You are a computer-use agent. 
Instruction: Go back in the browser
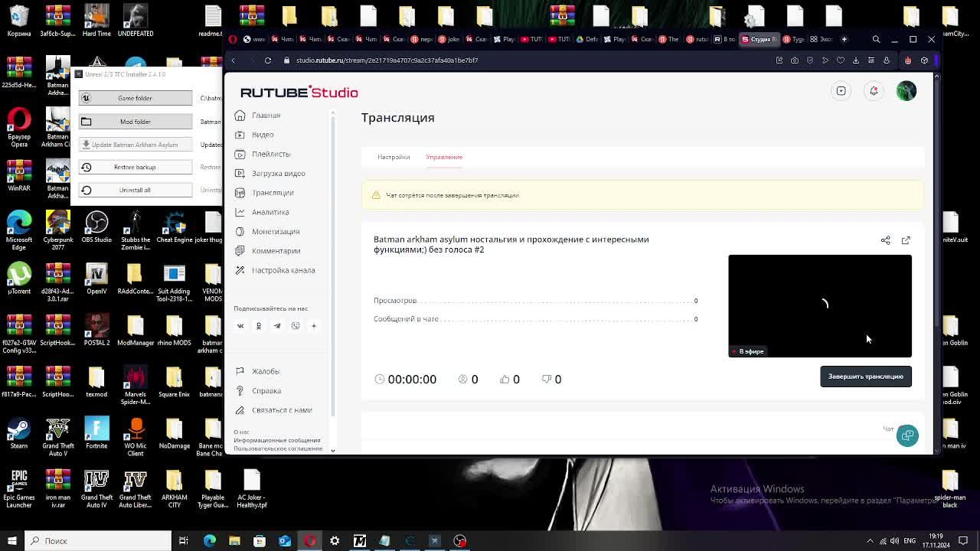(234, 60)
